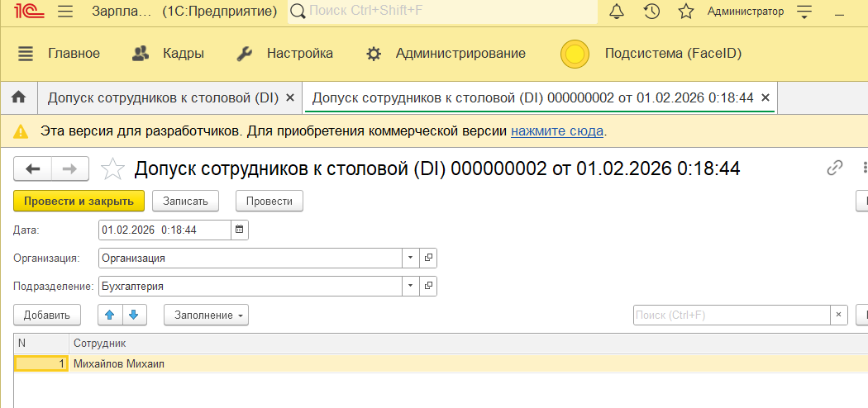
Task: Expand the Подразделение dropdown list
Action: [x=411, y=286]
